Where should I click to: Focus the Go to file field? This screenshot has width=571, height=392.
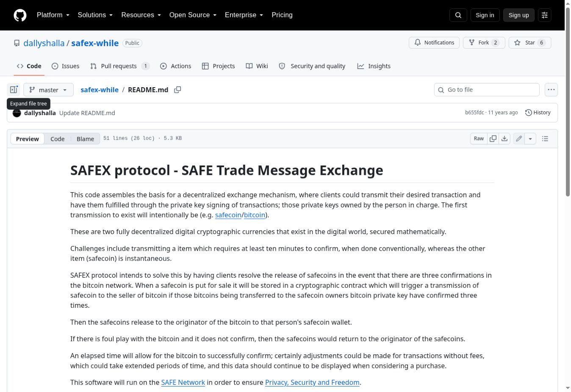coord(487,90)
